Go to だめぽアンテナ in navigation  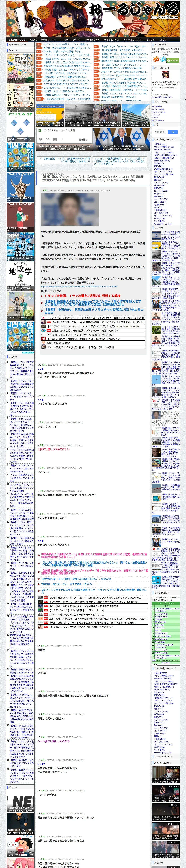[x=48, y=40]
